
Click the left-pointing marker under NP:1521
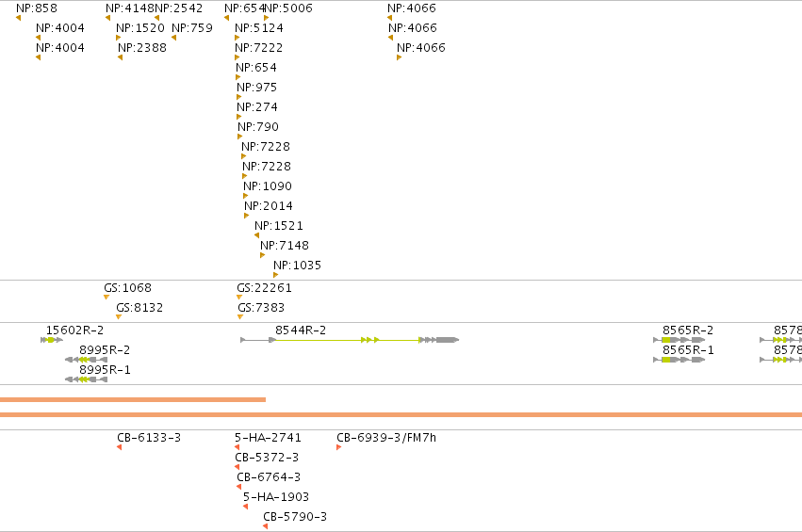[x=256, y=235]
